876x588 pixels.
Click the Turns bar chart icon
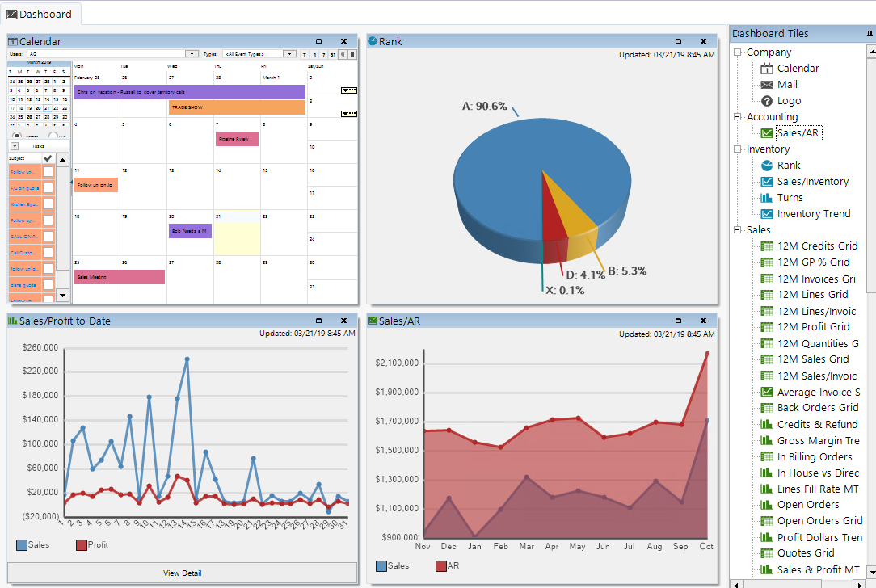point(767,198)
